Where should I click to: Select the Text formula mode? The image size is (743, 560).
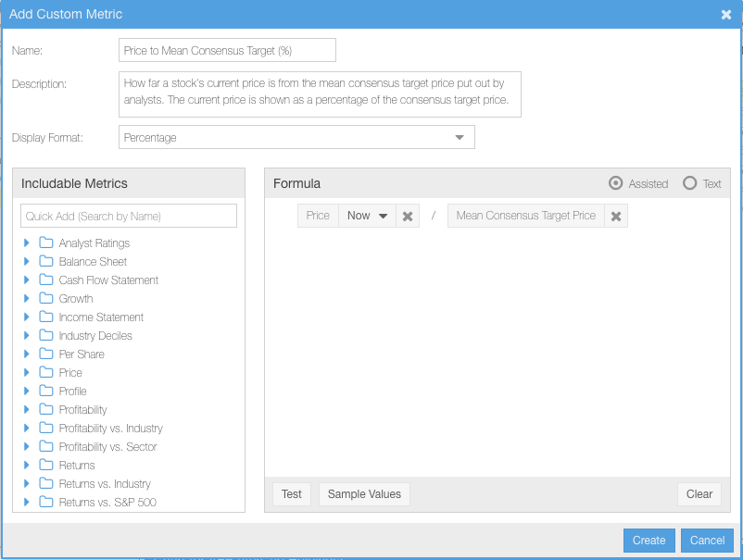pos(690,183)
